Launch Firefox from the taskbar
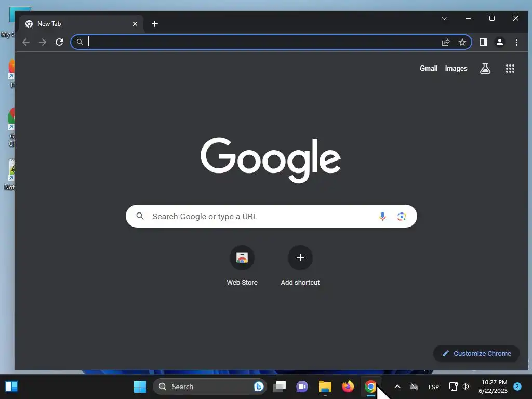This screenshot has width=532, height=399. (348, 387)
